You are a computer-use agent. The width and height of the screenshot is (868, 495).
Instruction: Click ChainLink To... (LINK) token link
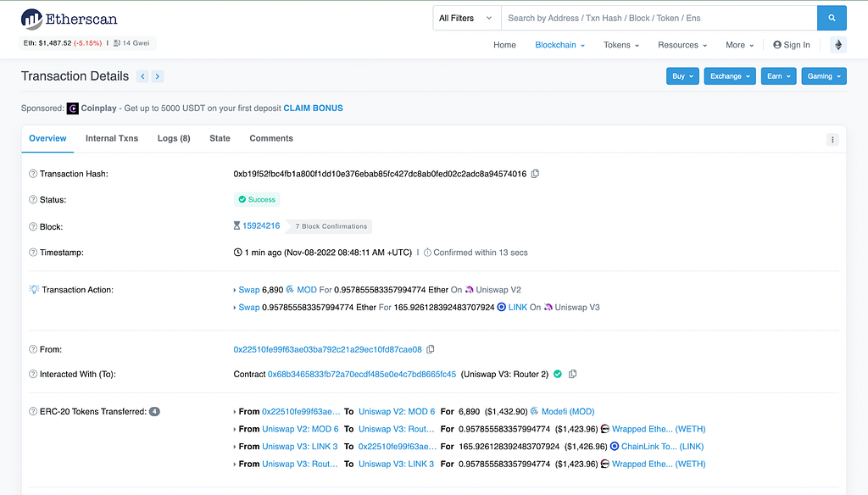pos(663,447)
